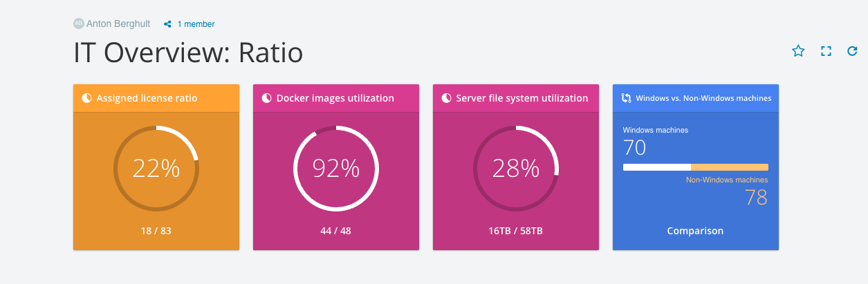Refresh the dashboard with reload icon
The width and height of the screenshot is (868, 284).
coord(852,50)
